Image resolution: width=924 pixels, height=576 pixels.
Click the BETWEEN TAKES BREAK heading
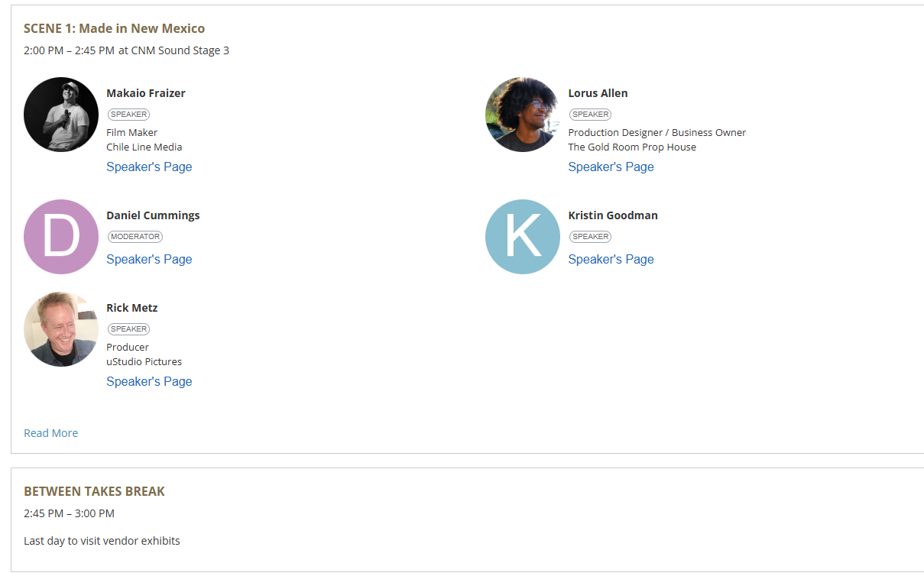tap(94, 491)
